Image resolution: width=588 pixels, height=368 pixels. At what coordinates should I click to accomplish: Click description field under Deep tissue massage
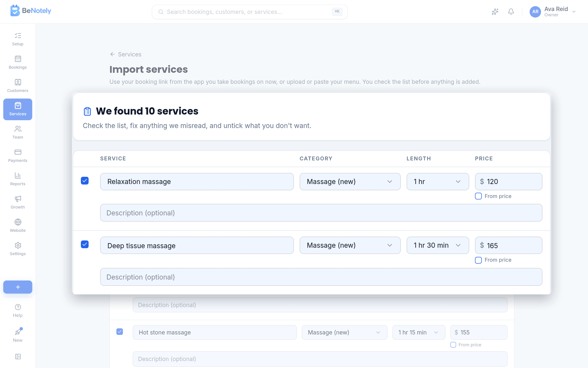(321, 277)
